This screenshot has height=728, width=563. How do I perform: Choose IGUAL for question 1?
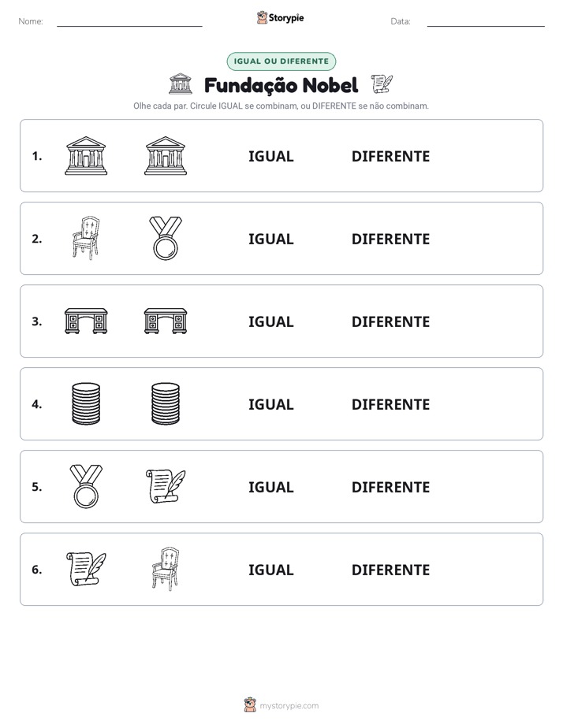(270, 157)
